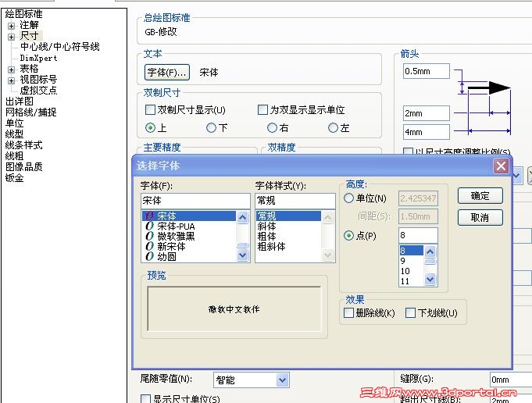Click font list scroll up arrow
532x403 pixels.
(243, 217)
